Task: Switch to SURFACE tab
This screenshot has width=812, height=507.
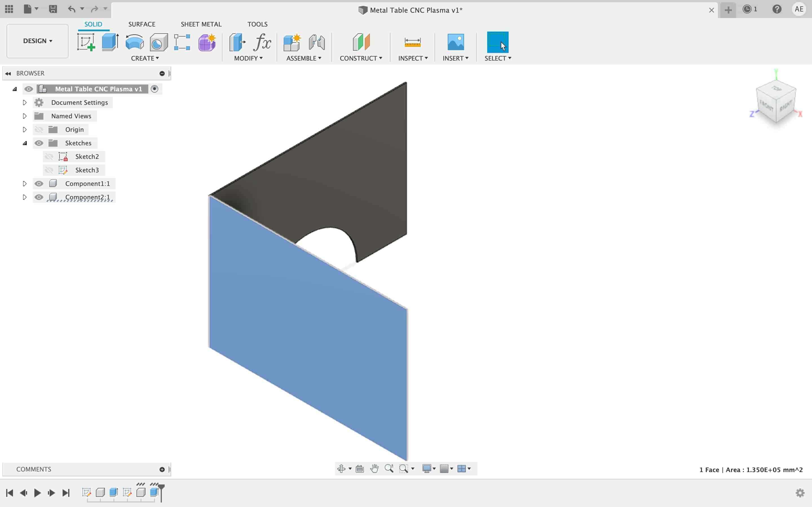Action: click(x=142, y=24)
